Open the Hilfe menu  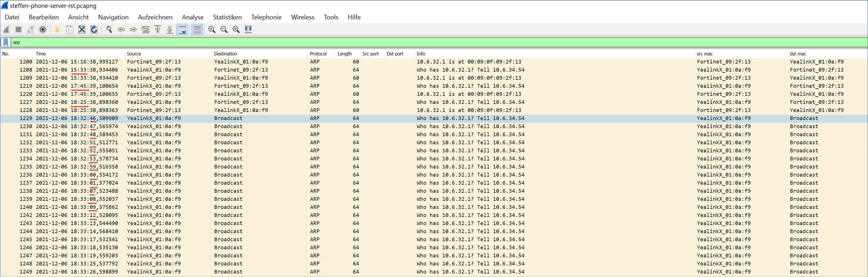(354, 17)
